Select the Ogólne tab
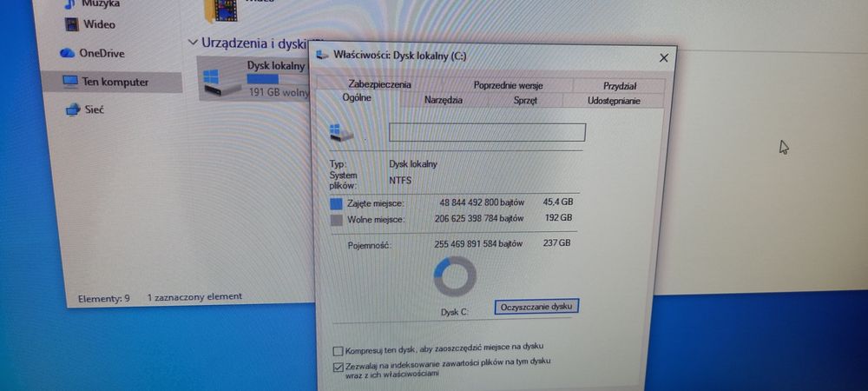 [357, 98]
